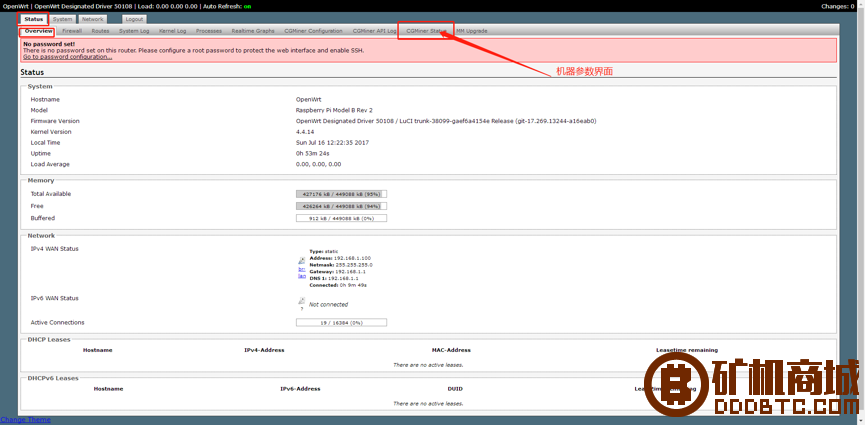The height and width of the screenshot is (425, 865).
Task: Click the Logout tab
Action: click(x=134, y=19)
